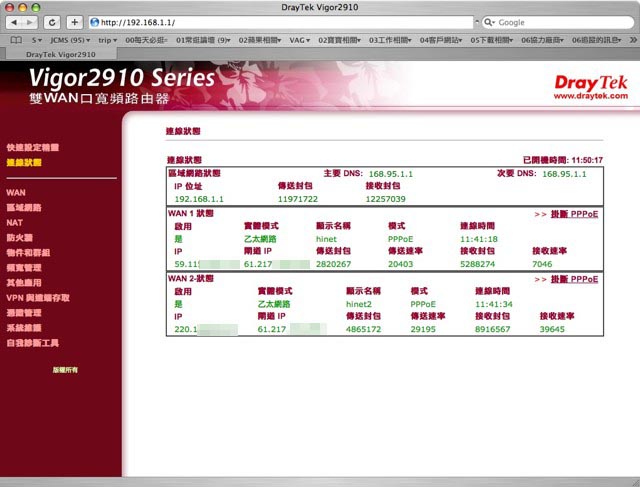The height and width of the screenshot is (487, 640).
Task: Open the S bookmarks dropdown
Action: click(x=37, y=40)
